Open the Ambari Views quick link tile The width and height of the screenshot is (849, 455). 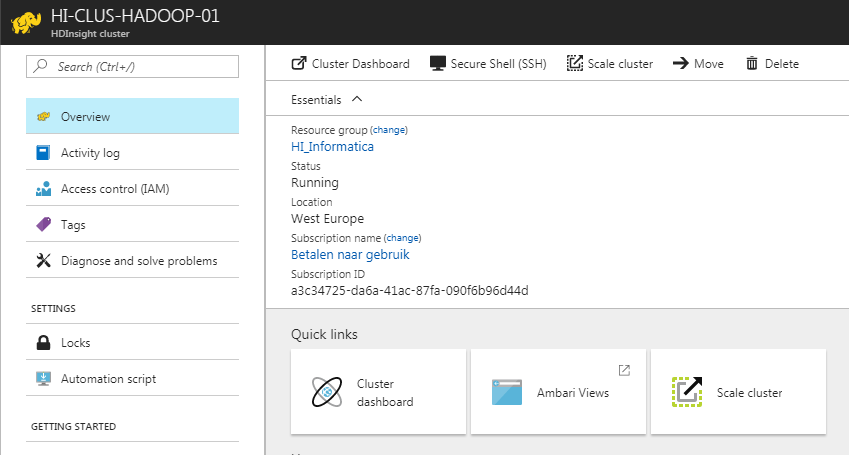(559, 392)
